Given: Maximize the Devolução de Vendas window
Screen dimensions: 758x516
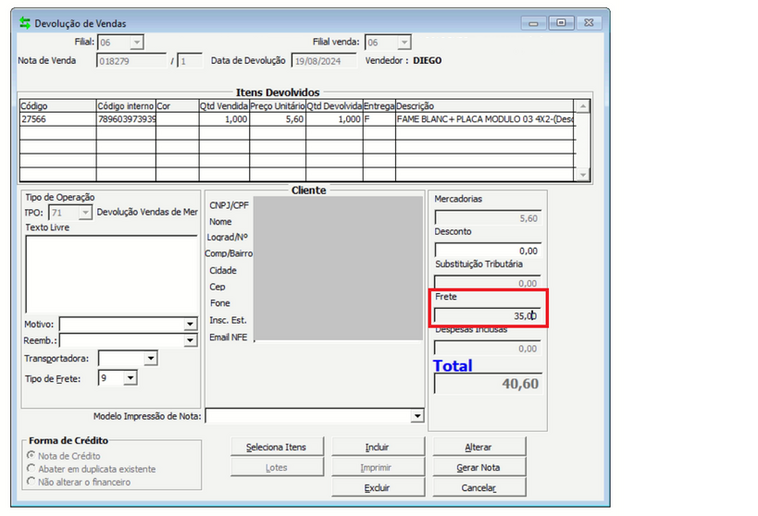Looking at the screenshot, I should click(x=561, y=23).
